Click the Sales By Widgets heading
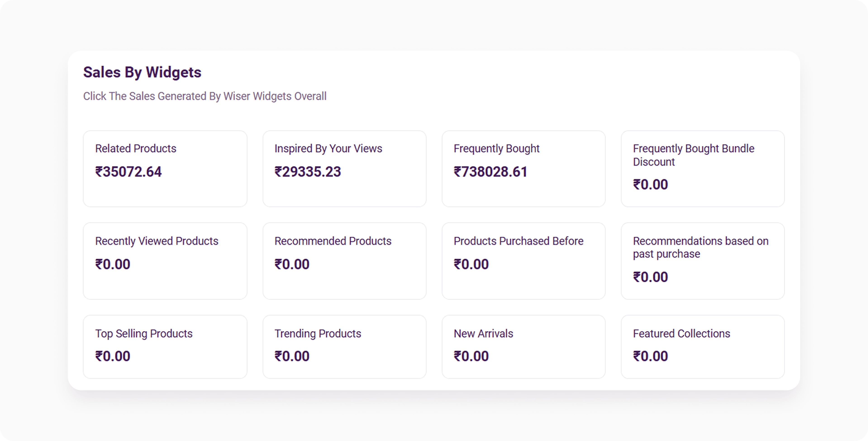Viewport: 868px width, 441px height. pyautogui.click(x=142, y=72)
